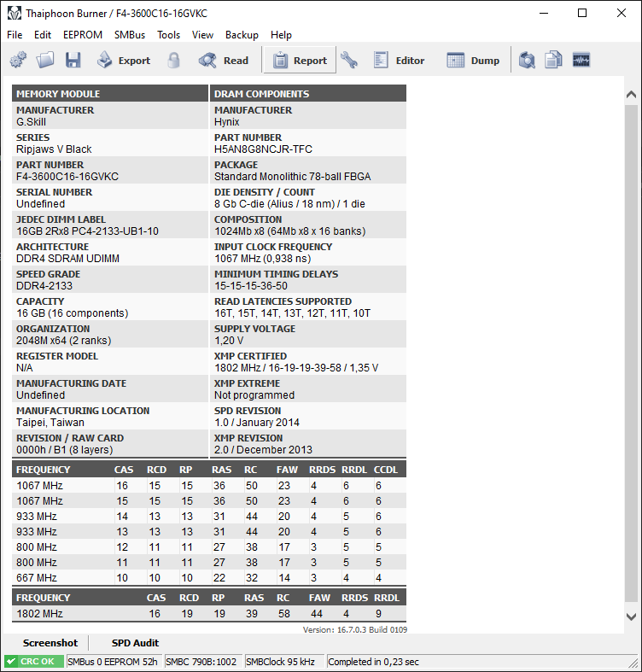Click the MEMORY MODULE section header
Screen dimensions: 642x672
click(110, 93)
